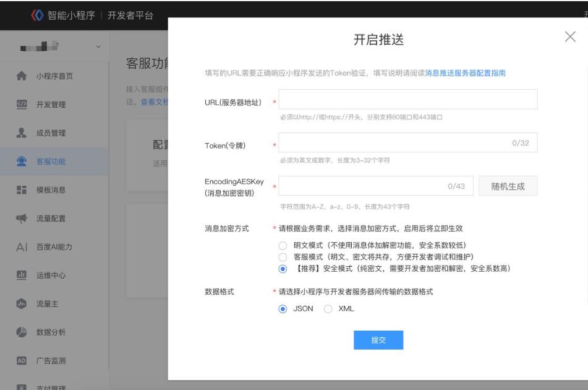Click the hint 字符范围为A-Z a-z 0-9

coord(345,207)
